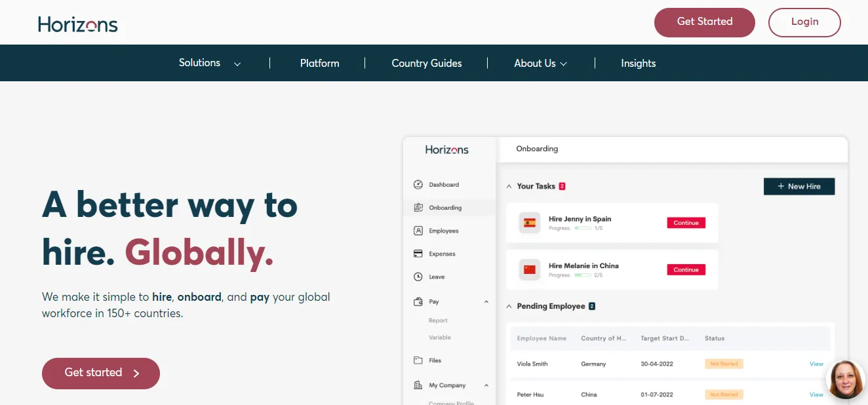Click the Login button

pyautogui.click(x=804, y=22)
